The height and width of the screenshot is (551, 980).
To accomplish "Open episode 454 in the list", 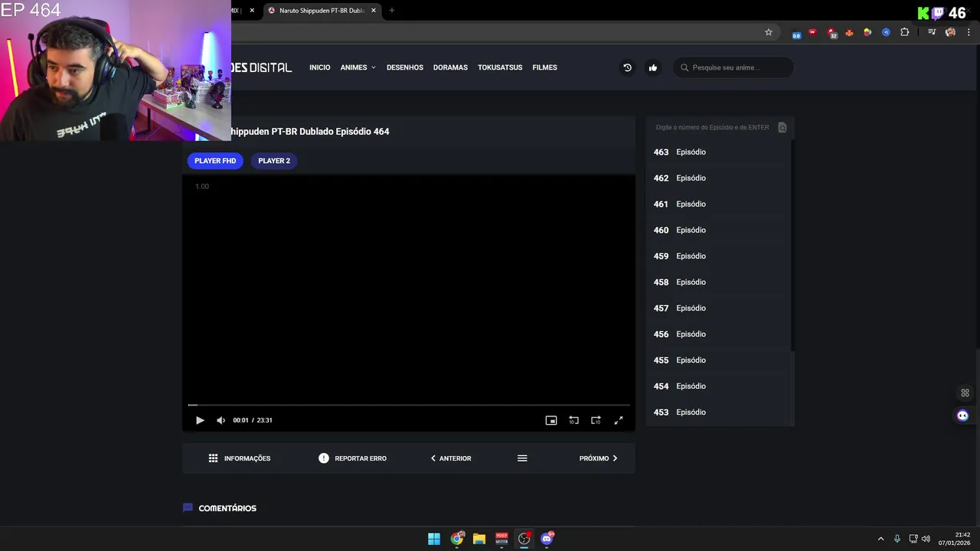I will pos(717,386).
